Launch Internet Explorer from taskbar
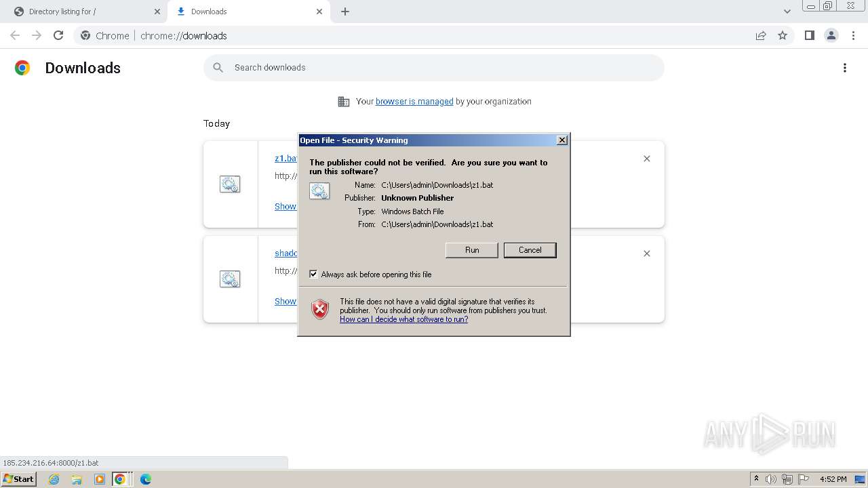868x488 pixels. (54, 479)
